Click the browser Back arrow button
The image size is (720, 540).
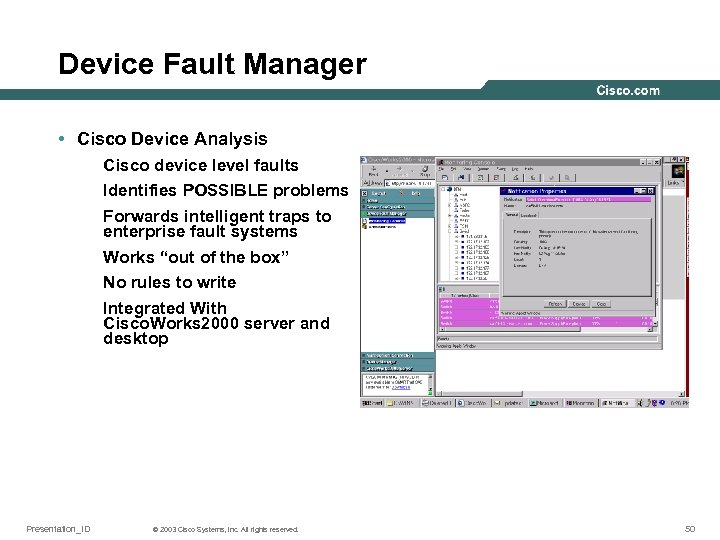pos(373,171)
